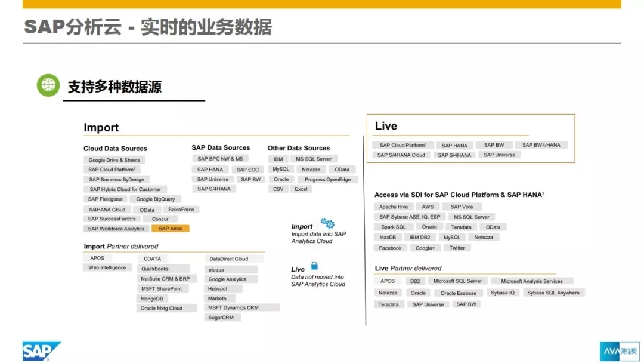Click Microsoft Analysis Services
The image size is (644, 363).
point(532,281)
